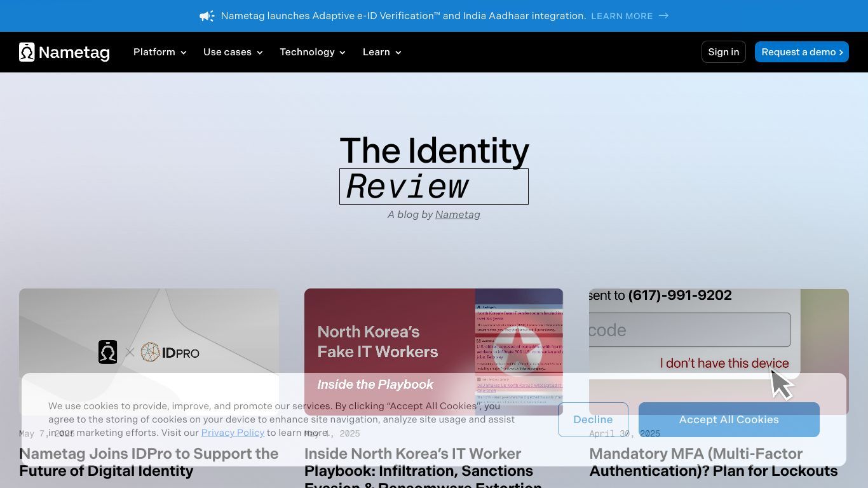Viewport: 868px width, 488px height.
Task: Expand the Technology menu chevron
Action: pos(342,53)
